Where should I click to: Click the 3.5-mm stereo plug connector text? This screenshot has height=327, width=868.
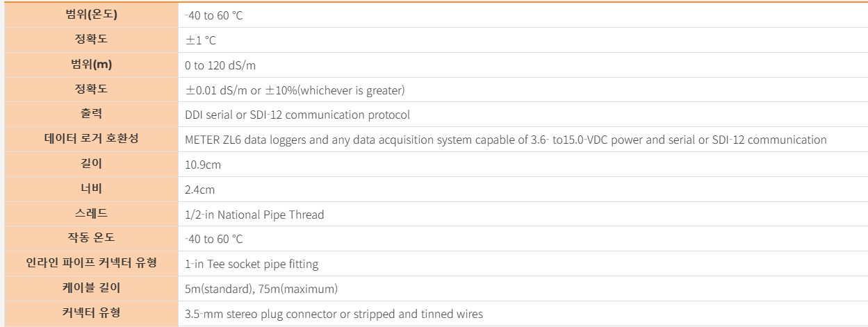pyautogui.click(x=334, y=314)
